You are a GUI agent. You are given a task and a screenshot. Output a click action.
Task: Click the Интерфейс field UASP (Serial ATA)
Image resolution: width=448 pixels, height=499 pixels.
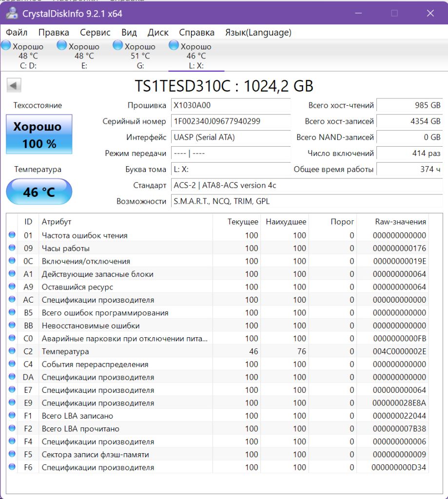tap(231, 137)
